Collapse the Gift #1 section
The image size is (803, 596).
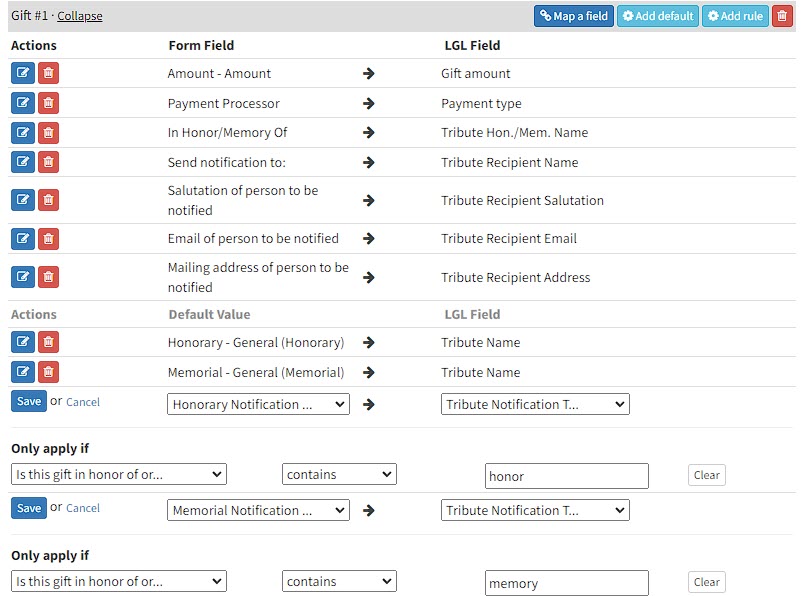pos(80,16)
